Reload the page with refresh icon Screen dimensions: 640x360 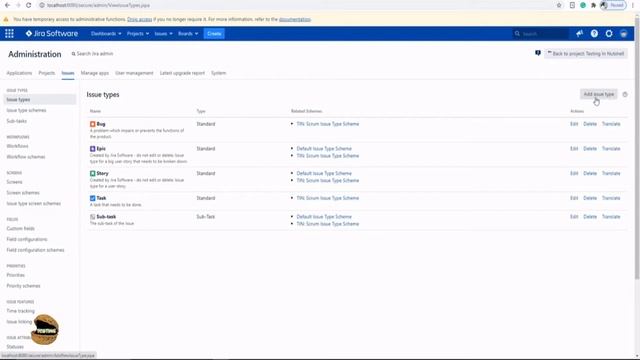click(x=29, y=5)
